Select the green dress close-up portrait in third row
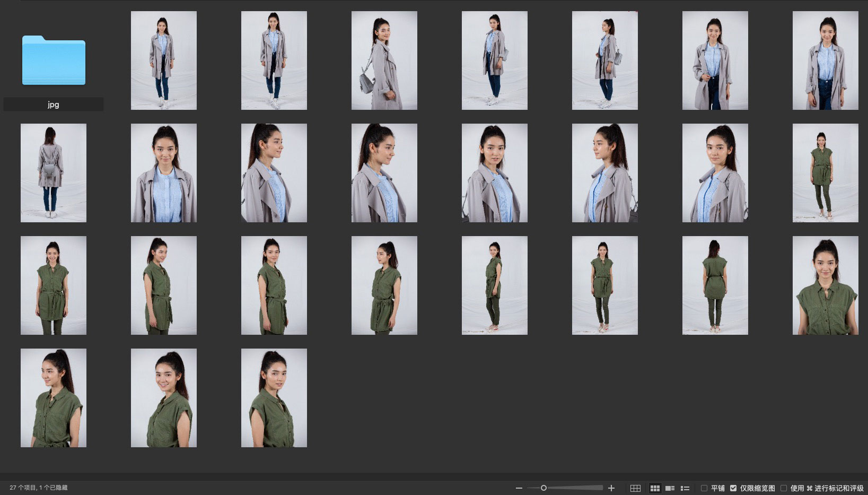 (x=825, y=285)
